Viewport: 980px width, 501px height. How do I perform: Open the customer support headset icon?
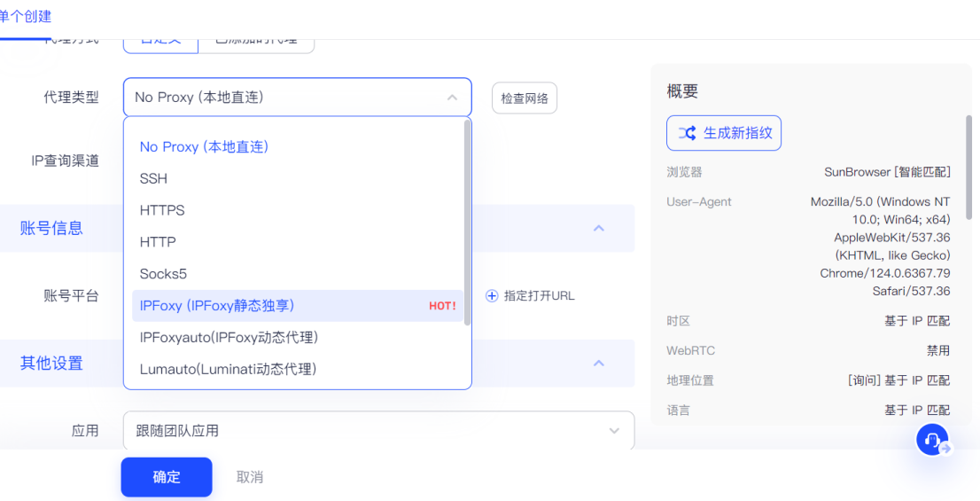(932, 440)
